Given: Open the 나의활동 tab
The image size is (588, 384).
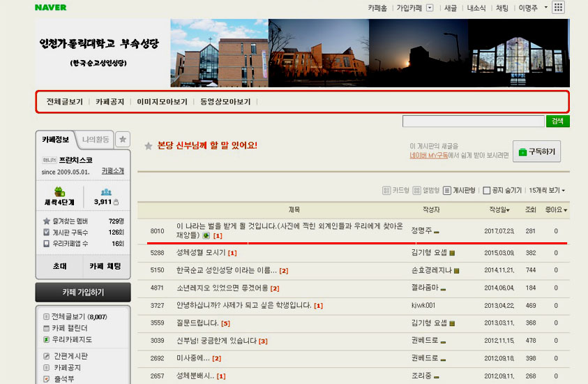Looking at the screenshot, I should (x=96, y=139).
